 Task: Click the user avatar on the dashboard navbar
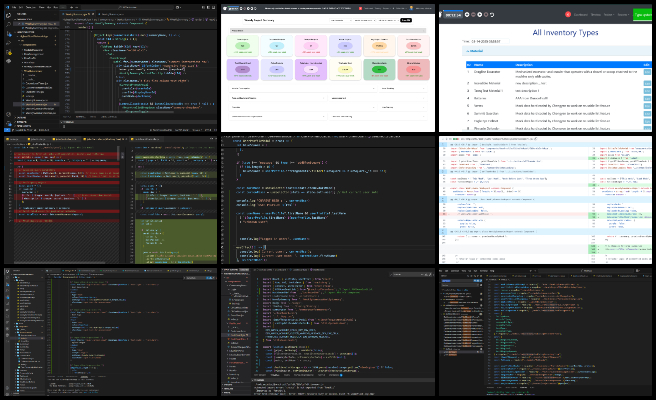click(x=411, y=8)
